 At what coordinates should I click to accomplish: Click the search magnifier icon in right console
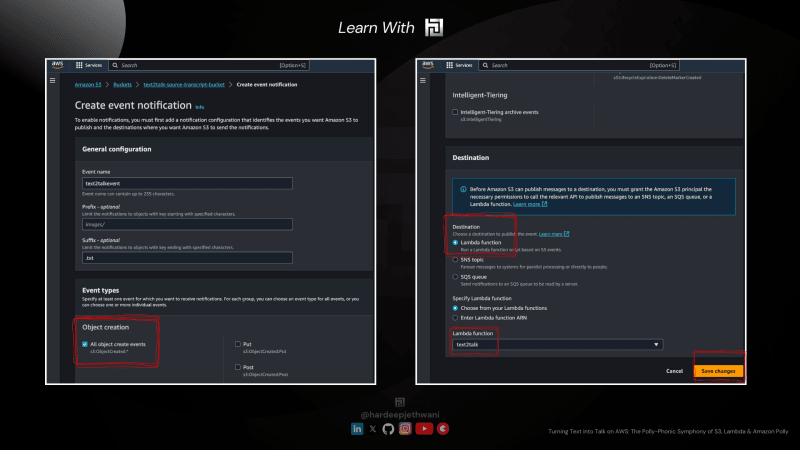485,65
